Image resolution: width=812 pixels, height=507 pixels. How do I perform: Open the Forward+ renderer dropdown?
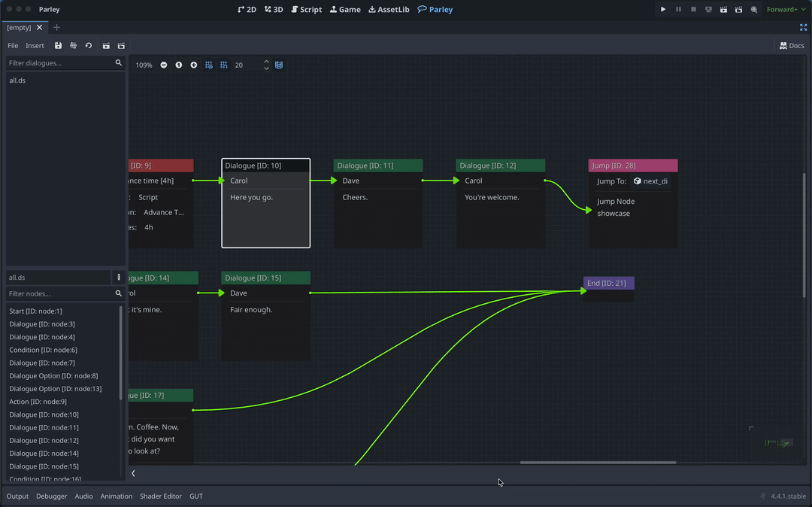786,10
